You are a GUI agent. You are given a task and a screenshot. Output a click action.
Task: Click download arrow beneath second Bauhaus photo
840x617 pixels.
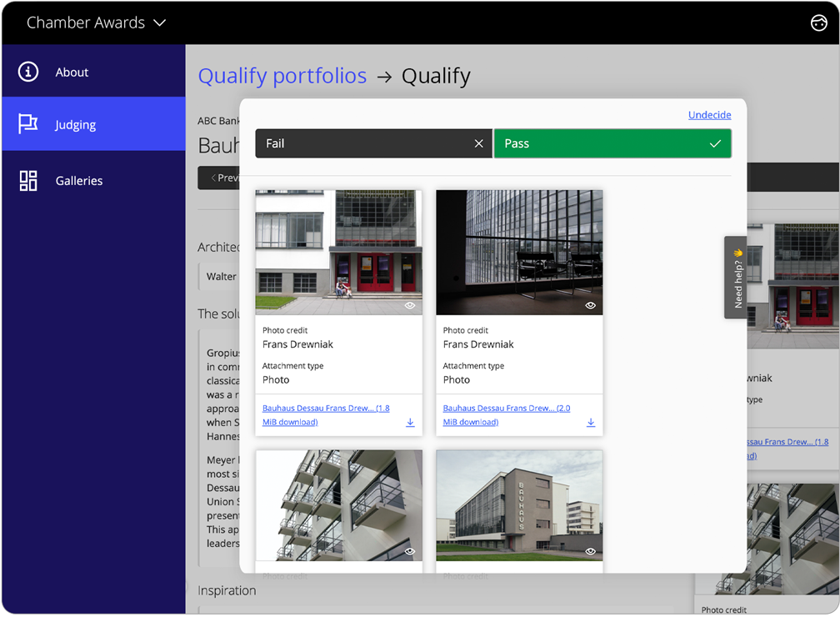[x=590, y=422]
